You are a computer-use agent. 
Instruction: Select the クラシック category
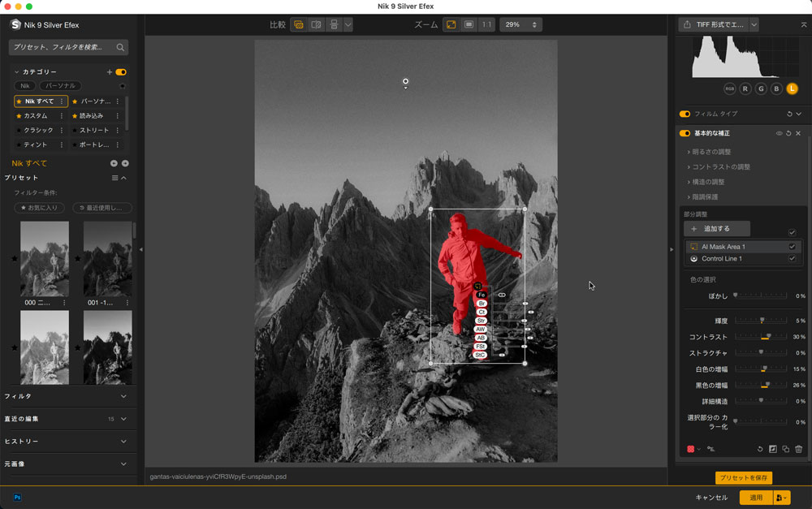coord(38,130)
